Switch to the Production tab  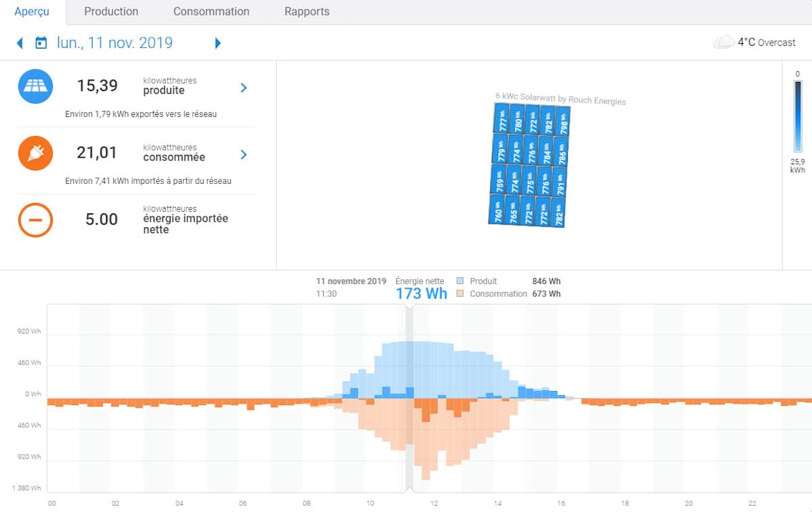click(111, 11)
